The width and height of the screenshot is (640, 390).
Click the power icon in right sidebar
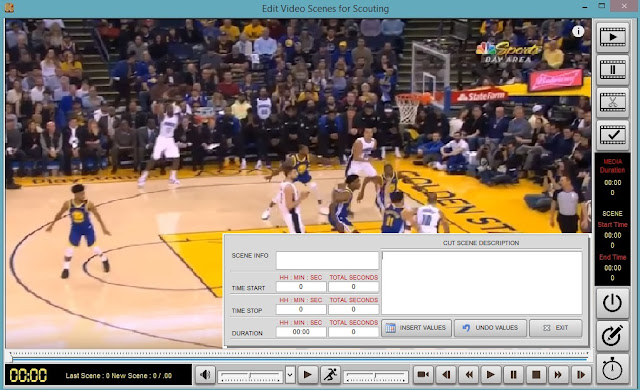pyautogui.click(x=612, y=303)
